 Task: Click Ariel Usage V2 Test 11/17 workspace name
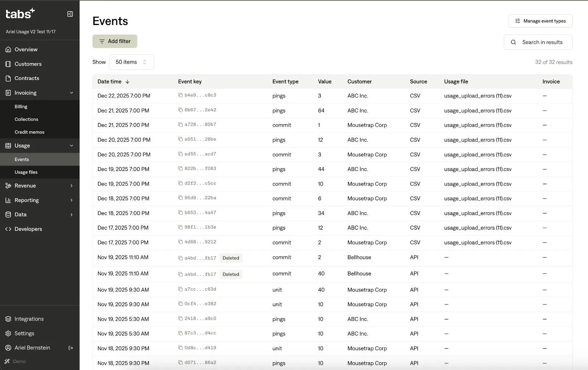click(31, 32)
